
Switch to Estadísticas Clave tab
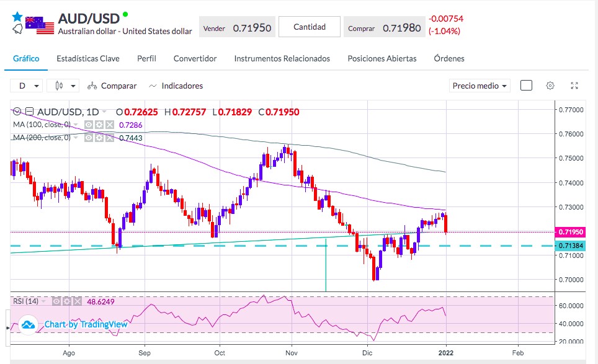coord(88,59)
